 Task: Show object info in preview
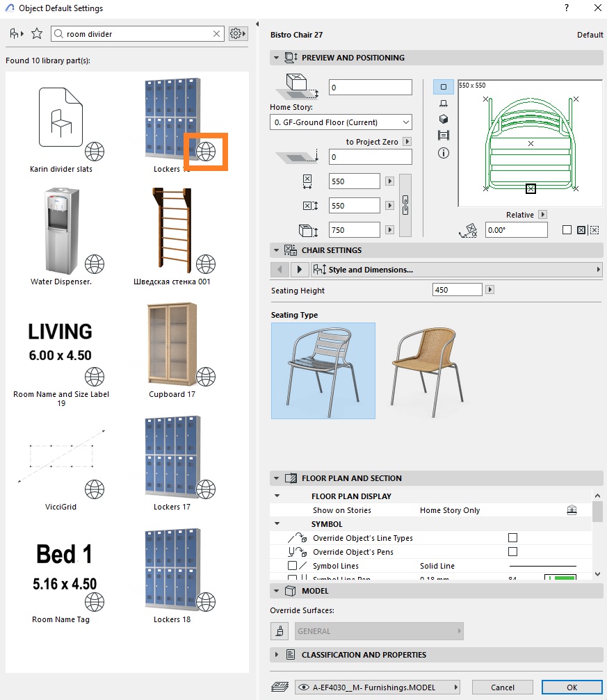tap(444, 153)
